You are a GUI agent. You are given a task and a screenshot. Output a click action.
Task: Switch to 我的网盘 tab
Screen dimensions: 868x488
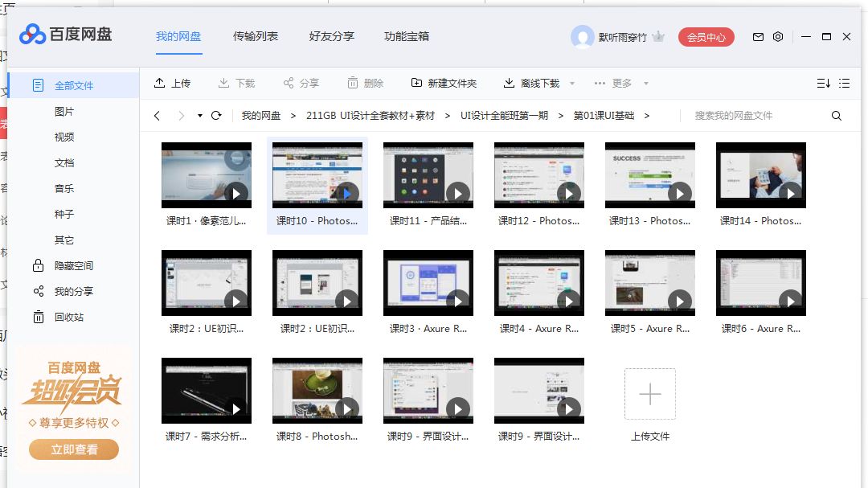click(178, 36)
